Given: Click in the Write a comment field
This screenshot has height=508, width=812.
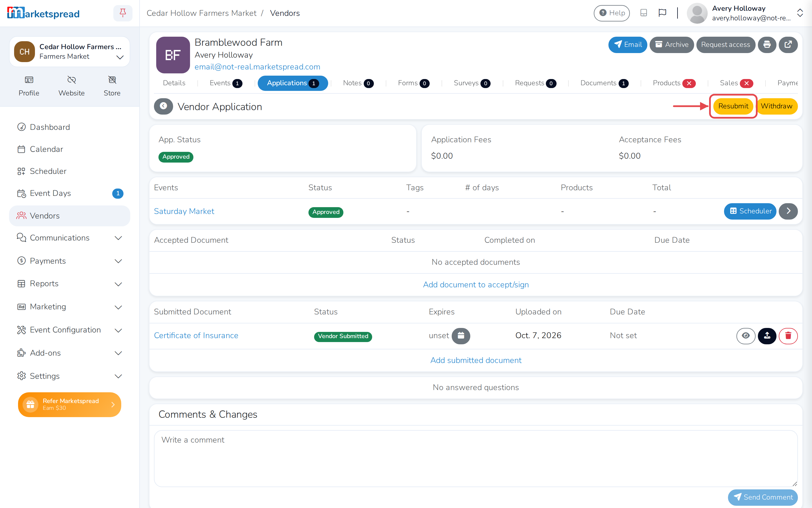Looking at the screenshot, I should [476, 459].
